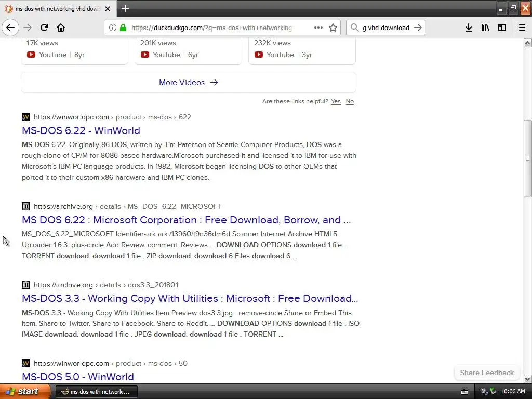
Task: Go back to the previous page
Action: point(10,28)
